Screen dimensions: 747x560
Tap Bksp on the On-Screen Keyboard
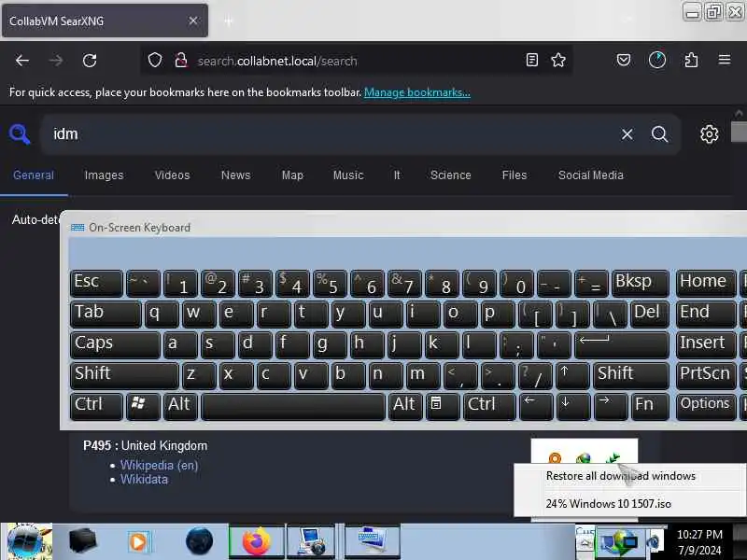tap(640, 284)
